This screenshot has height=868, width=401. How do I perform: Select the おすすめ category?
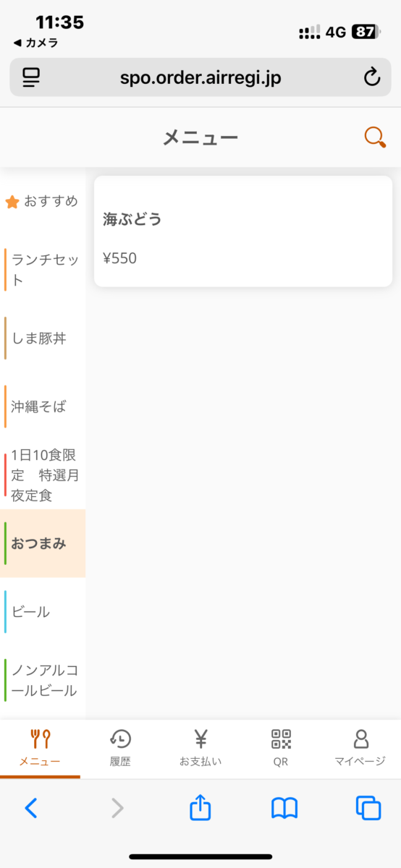43,202
